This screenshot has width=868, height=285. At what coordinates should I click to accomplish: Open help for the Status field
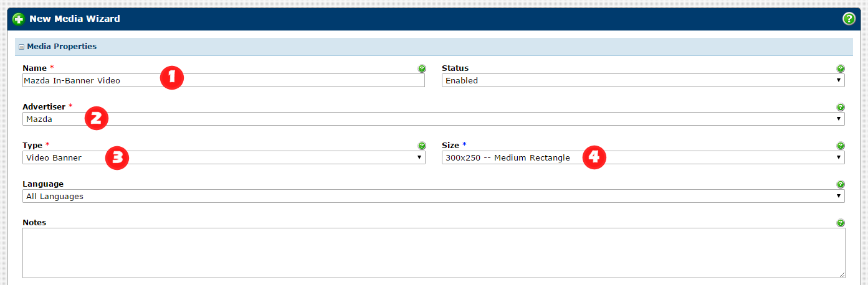point(841,68)
